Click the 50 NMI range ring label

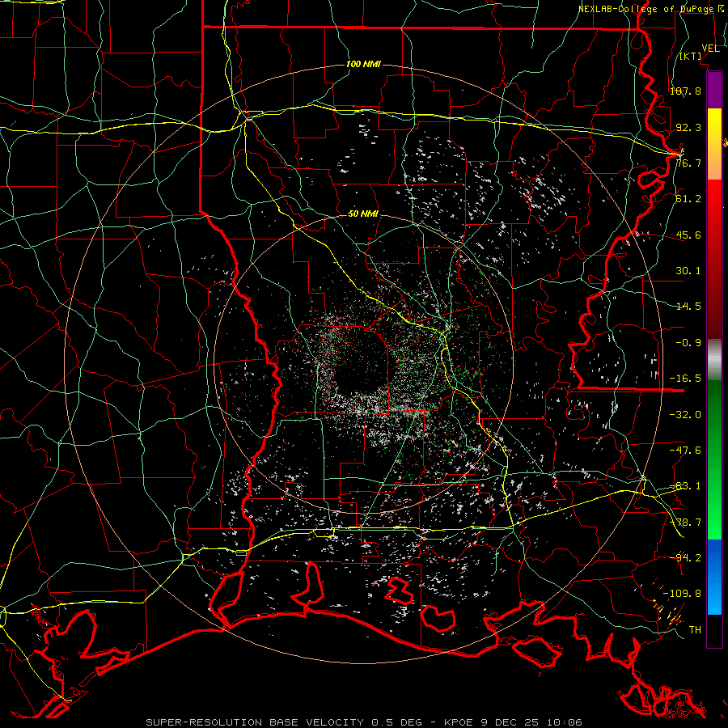(363, 214)
